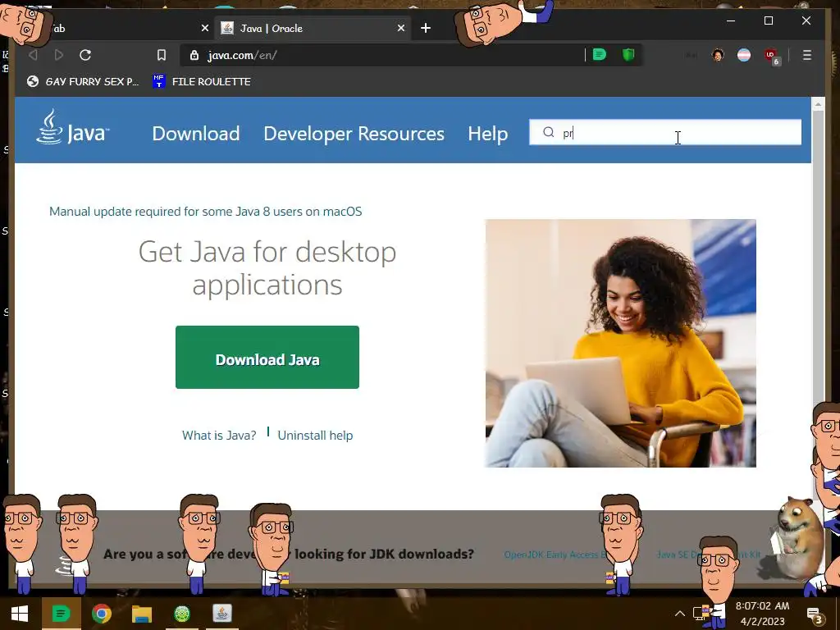This screenshot has width=840, height=630.
Task: Click the green globe app in the taskbar
Action: (182, 614)
